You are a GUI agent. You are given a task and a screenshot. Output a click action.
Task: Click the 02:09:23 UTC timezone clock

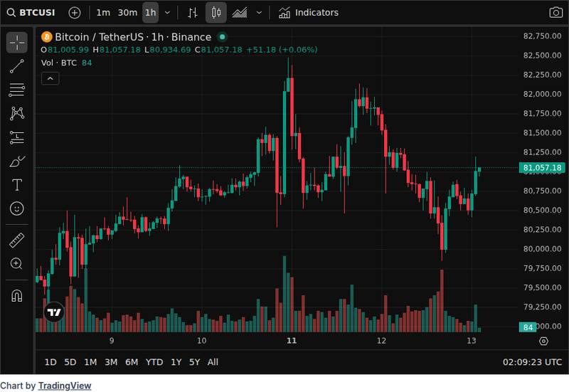(531, 362)
